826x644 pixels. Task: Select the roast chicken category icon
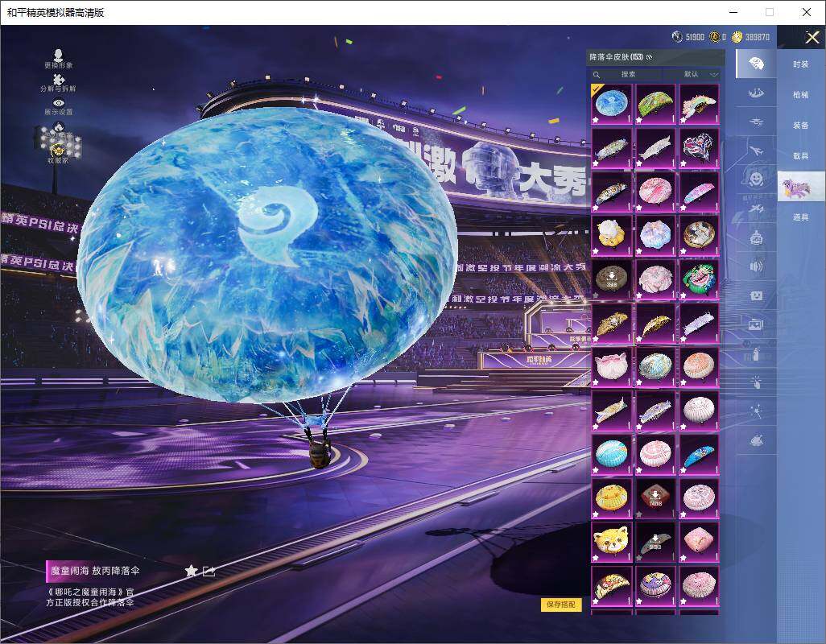point(757,441)
